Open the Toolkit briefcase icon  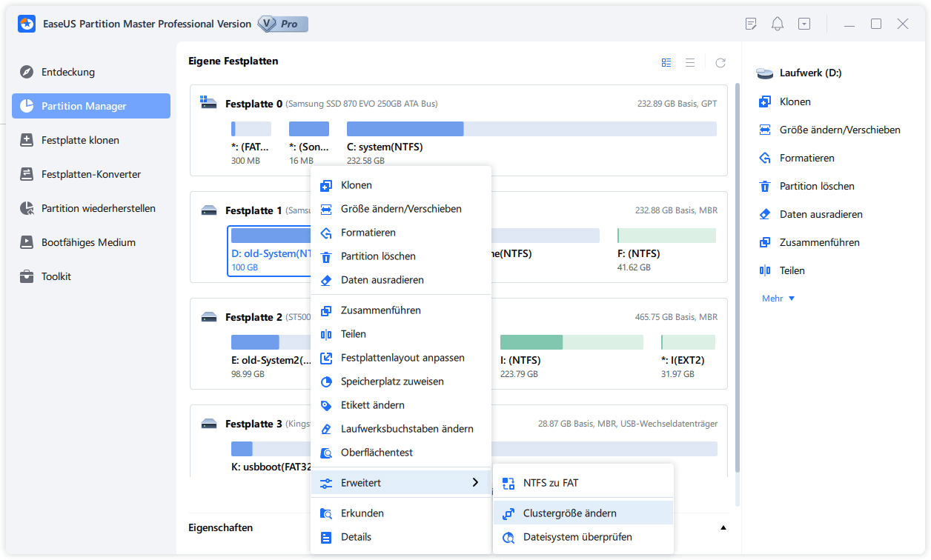[27, 276]
